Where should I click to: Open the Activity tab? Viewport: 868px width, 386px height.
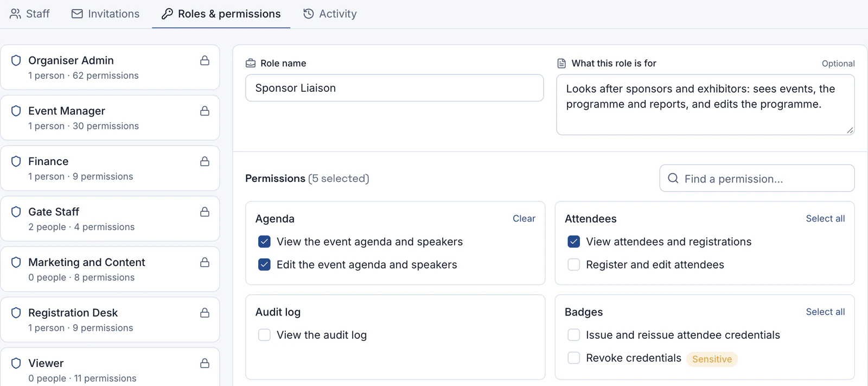[x=330, y=14]
